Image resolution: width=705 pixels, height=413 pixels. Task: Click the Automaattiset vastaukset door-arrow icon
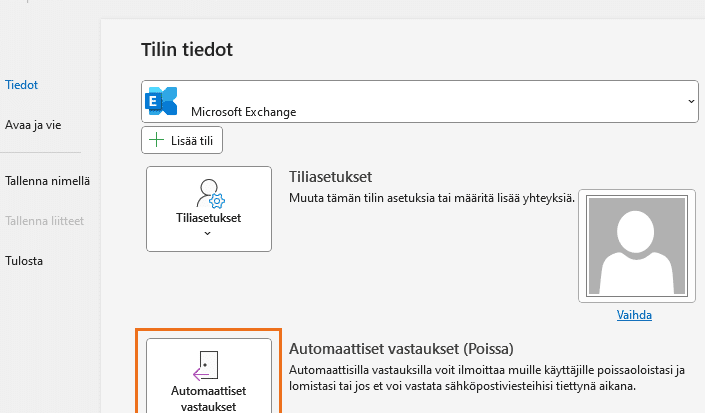click(x=205, y=366)
